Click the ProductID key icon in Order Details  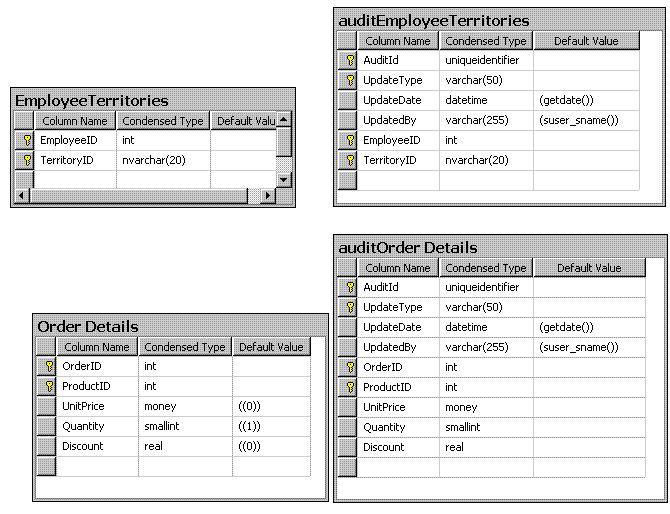click(x=47, y=386)
